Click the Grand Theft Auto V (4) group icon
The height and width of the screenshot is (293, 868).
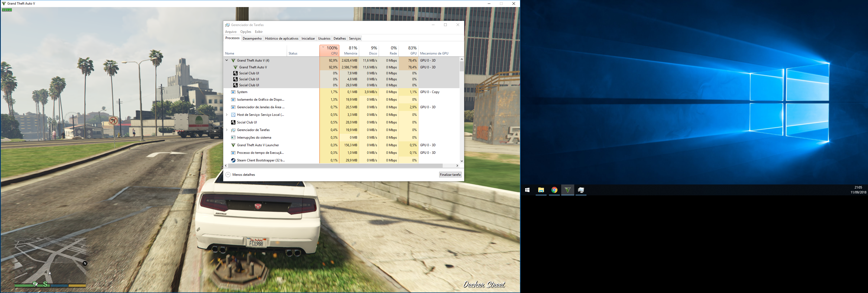pos(233,61)
